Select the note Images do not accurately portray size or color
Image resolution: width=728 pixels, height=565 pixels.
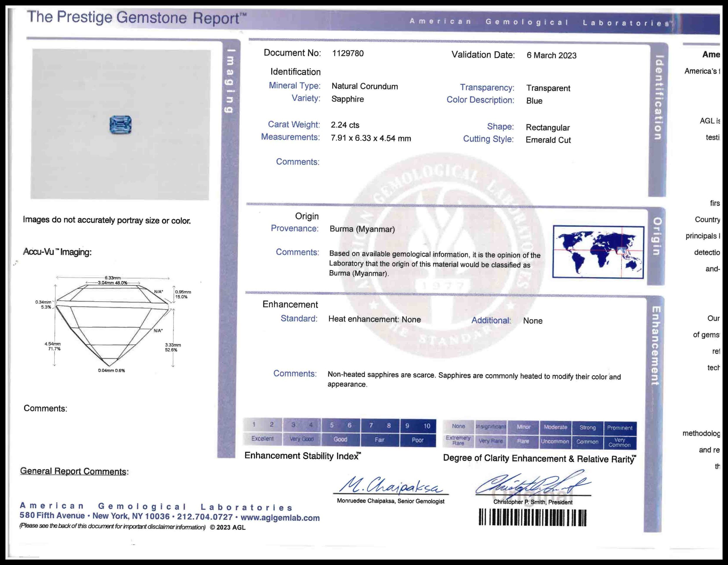(107, 220)
